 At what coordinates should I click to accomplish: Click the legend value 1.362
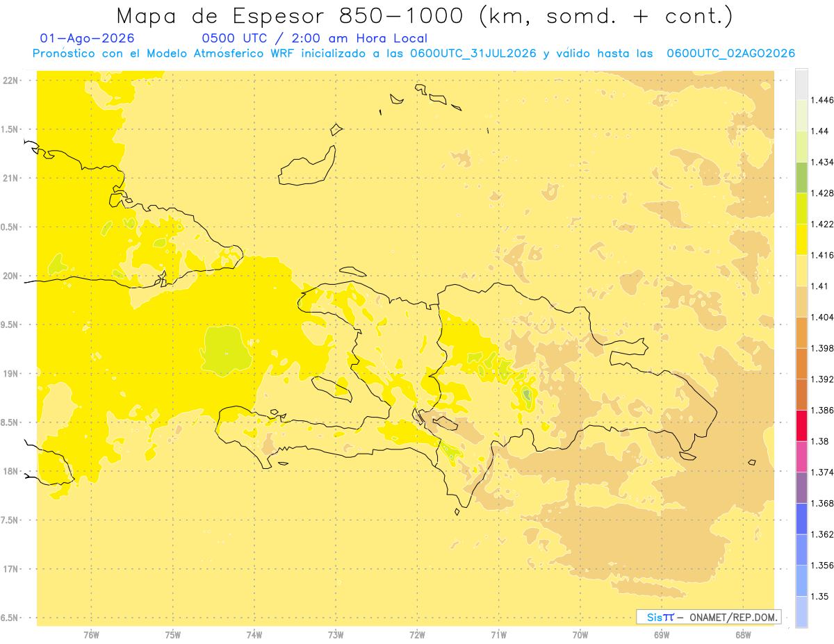coord(821,534)
